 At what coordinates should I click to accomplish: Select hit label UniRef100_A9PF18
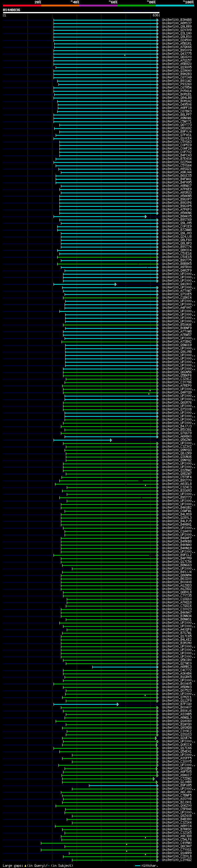click(177, 108)
